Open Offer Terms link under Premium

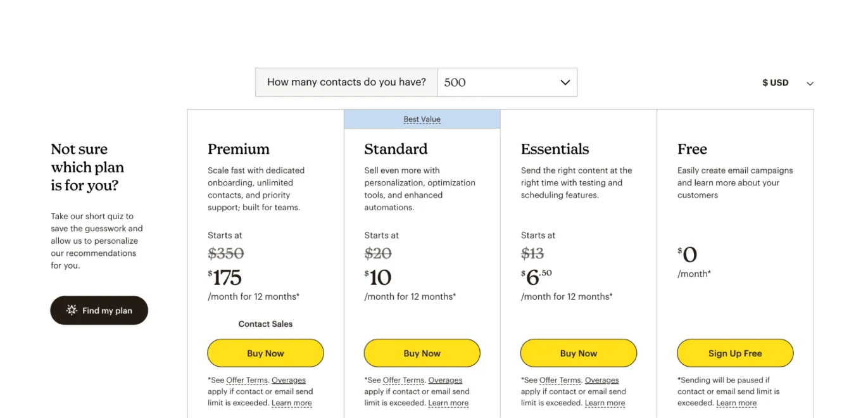click(x=247, y=380)
